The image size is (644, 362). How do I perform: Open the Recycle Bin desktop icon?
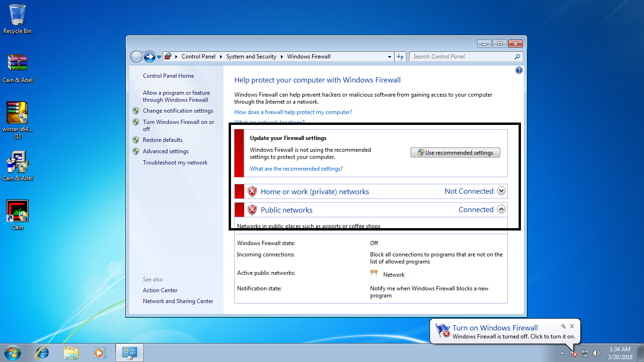(17, 19)
